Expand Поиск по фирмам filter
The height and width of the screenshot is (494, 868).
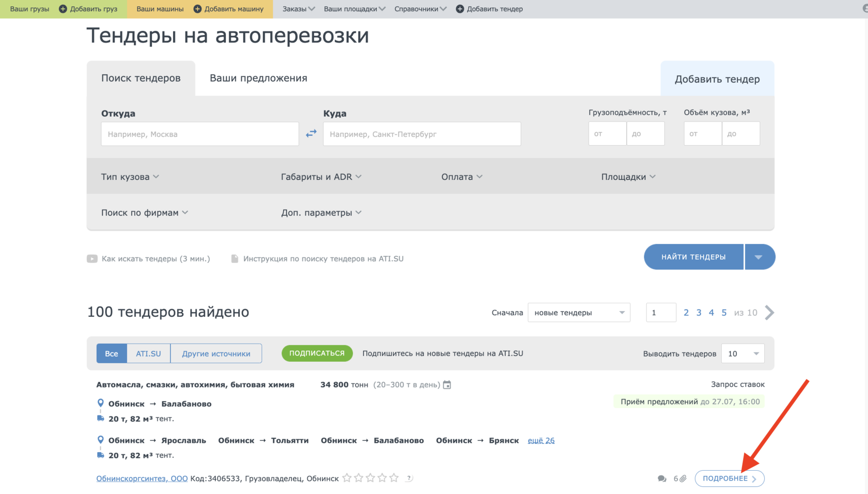[x=145, y=212]
